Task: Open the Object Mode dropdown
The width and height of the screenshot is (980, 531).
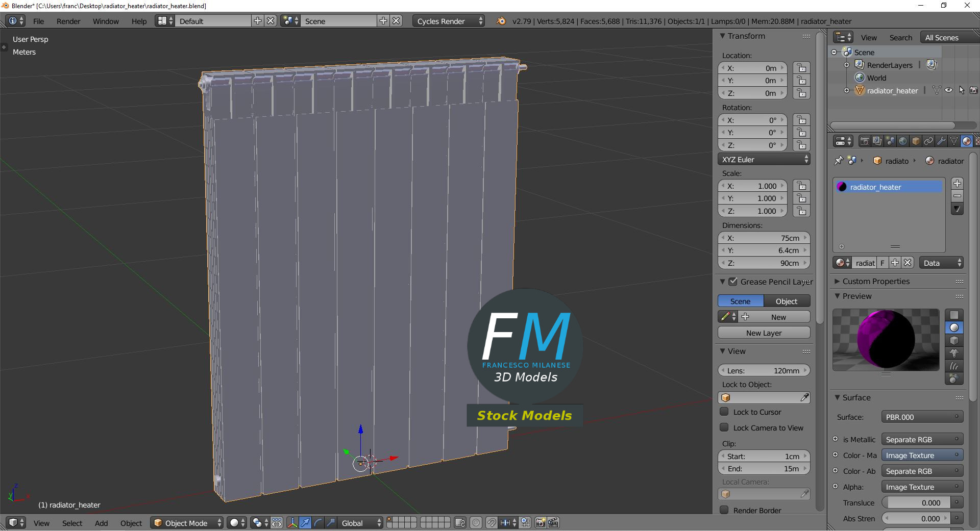Action: (x=187, y=523)
